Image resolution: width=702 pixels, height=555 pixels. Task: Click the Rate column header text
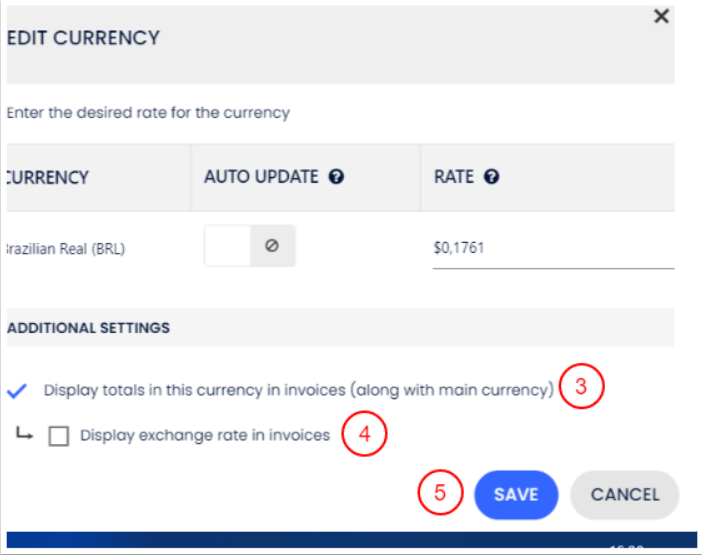click(453, 177)
